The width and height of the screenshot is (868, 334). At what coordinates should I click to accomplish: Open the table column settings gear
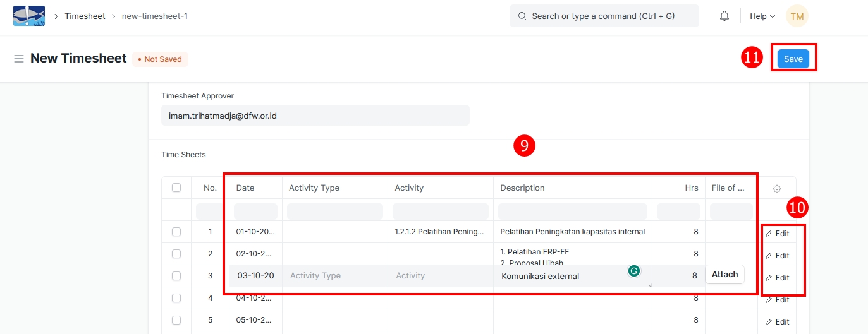click(x=777, y=188)
